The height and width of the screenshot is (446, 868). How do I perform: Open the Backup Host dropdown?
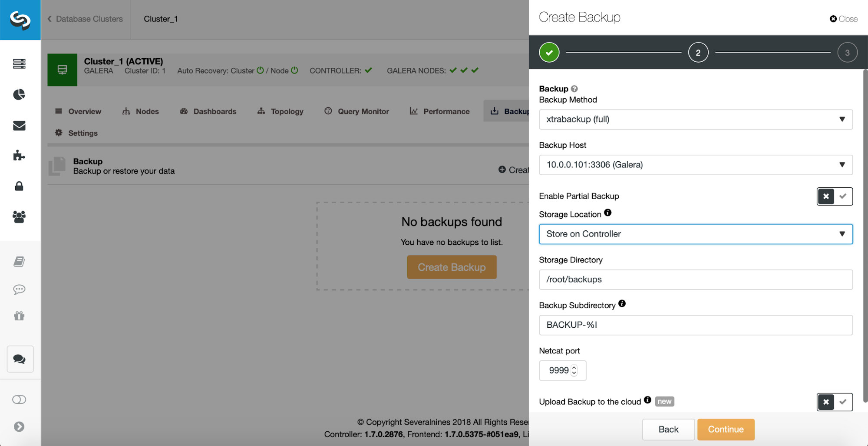click(x=696, y=165)
